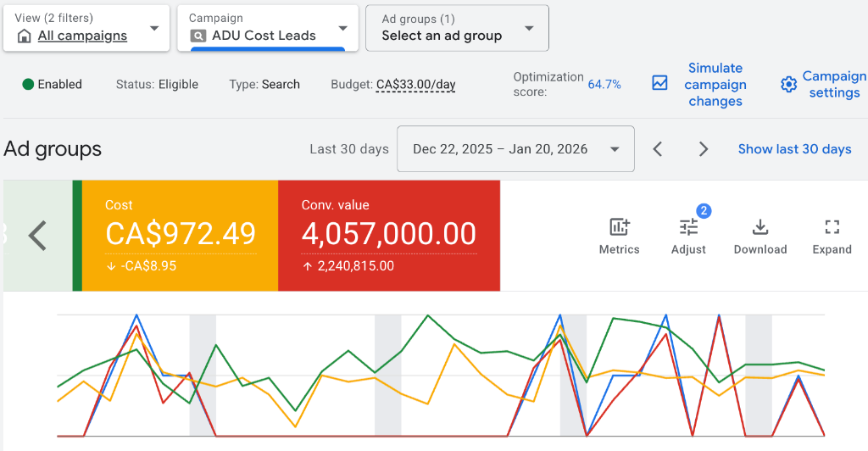This screenshot has width=868, height=451.
Task: Click the Simulate campaign changes icon
Action: click(x=659, y=83)
